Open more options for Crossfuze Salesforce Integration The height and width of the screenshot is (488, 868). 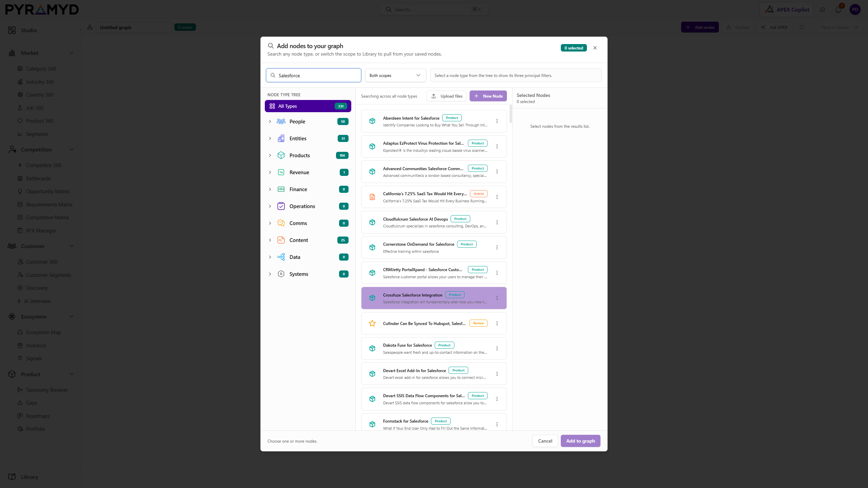pos(497,298)
